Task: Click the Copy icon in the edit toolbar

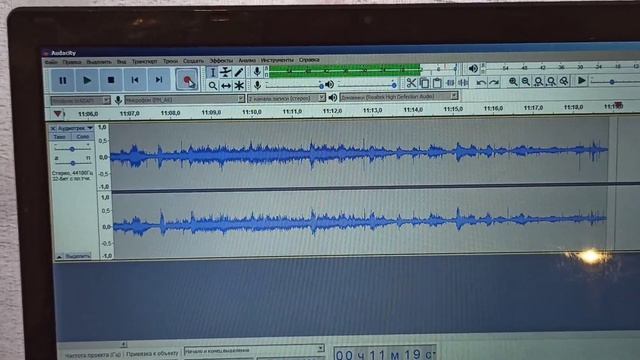Action: click(424, 83)
